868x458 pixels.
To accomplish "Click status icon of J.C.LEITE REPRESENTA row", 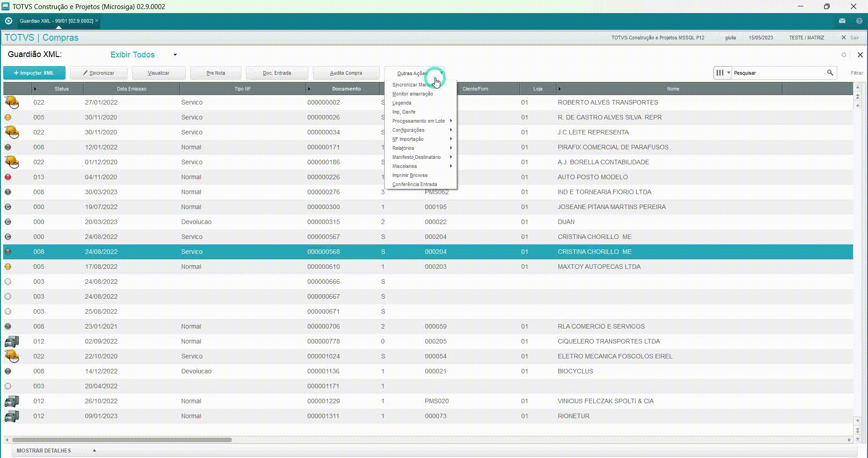I will click(x=12, y=132).
